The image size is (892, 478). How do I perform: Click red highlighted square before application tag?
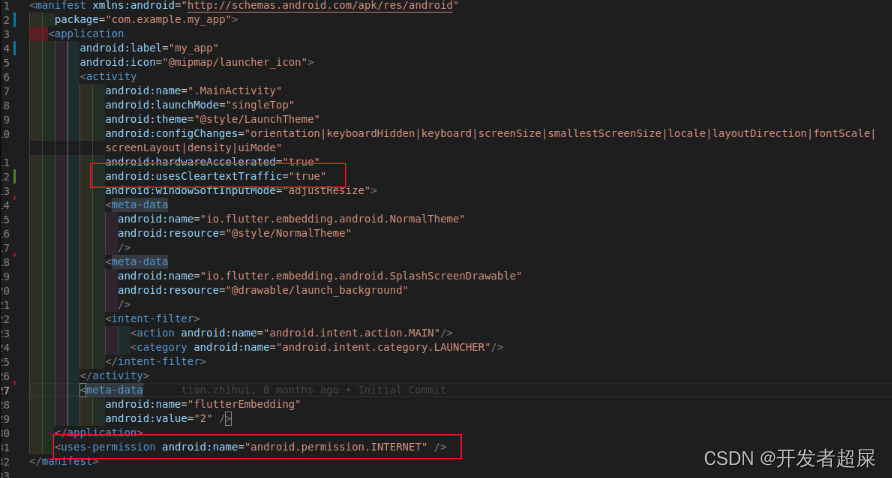click(x=39, y=34)
